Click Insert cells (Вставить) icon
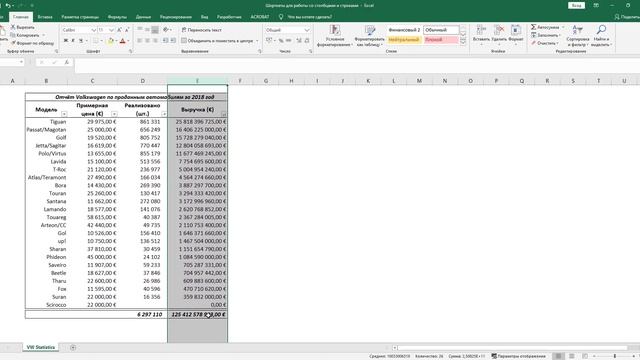The width and height of the screenshot is (640, 360). [x=481, y=30]
